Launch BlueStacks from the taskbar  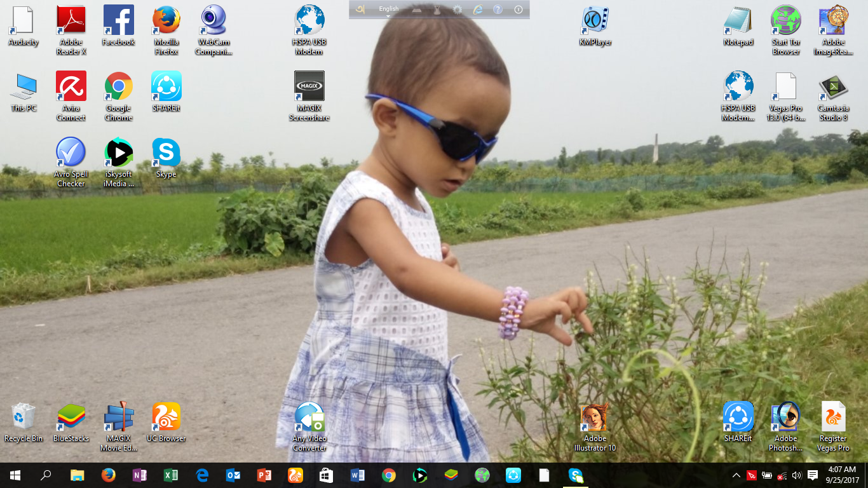pyautogui.click(x=451, y=475)
